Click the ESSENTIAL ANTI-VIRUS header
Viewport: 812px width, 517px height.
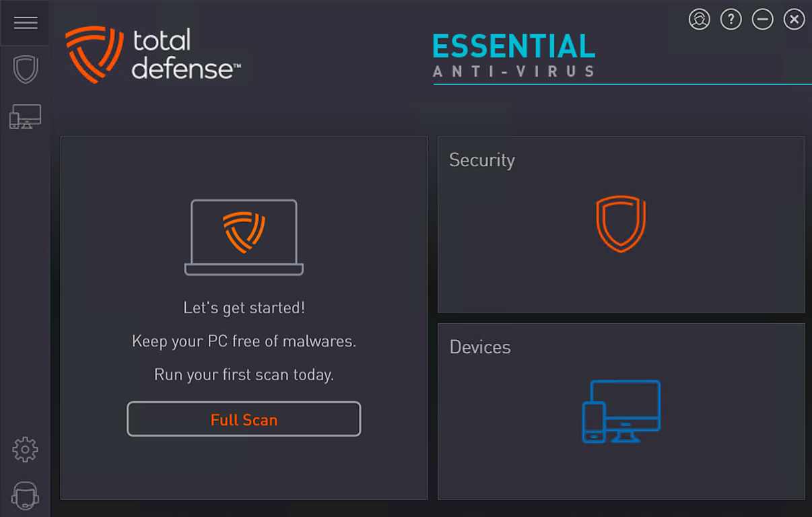click(513, 57)
